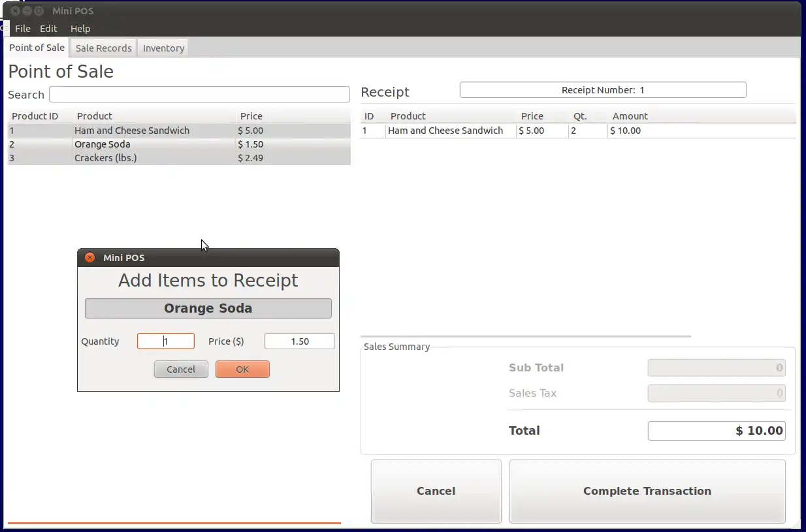Click the Price ($) input field
806x532 pixels.
pyautogui.click(x=300, y=341)
